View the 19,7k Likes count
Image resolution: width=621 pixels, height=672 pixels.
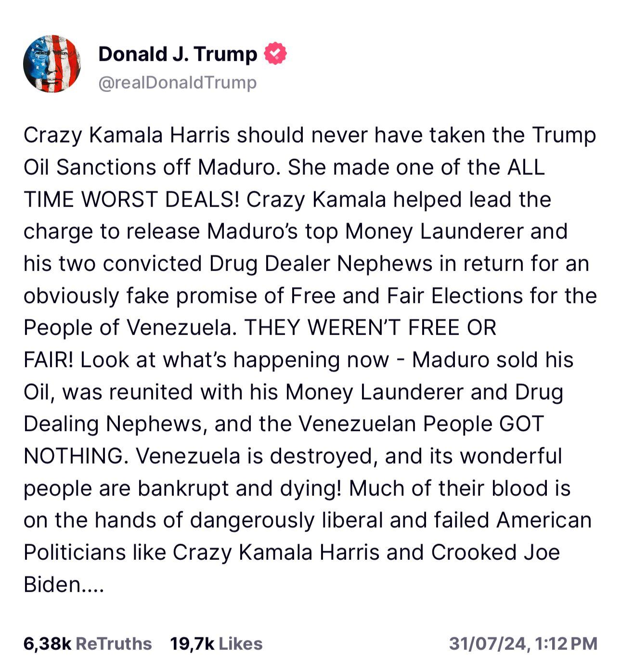(192, 644)
